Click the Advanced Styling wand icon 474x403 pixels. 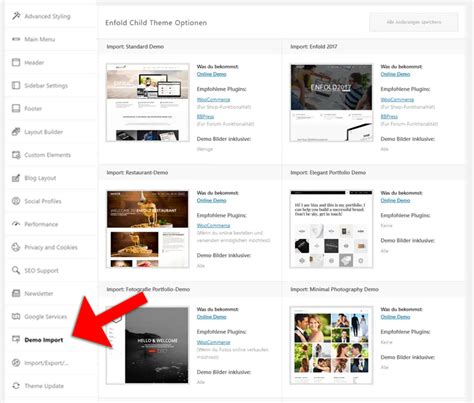pos(16,16)
